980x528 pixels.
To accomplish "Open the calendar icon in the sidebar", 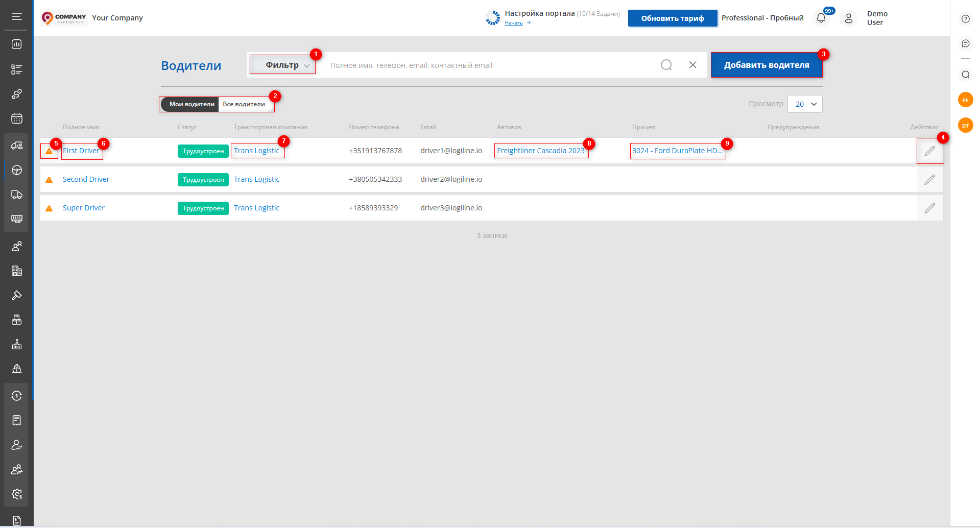I will [x=17, y=118].
